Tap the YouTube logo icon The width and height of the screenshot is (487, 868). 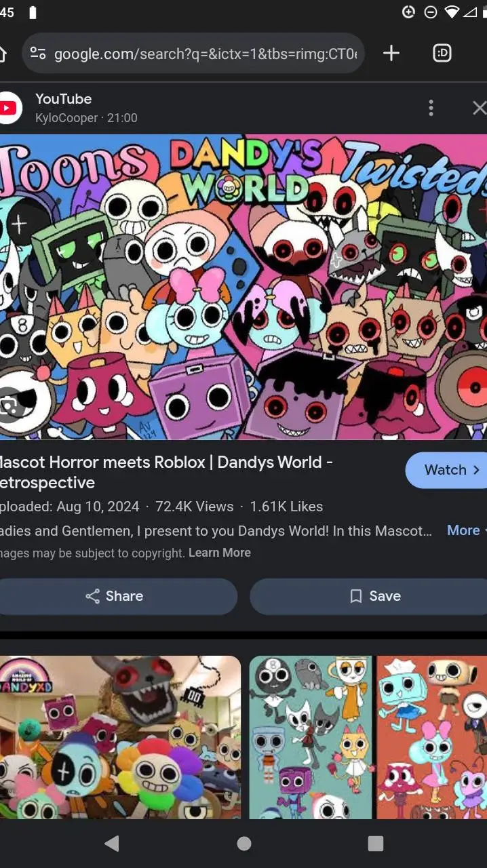(x=9, y=108)
